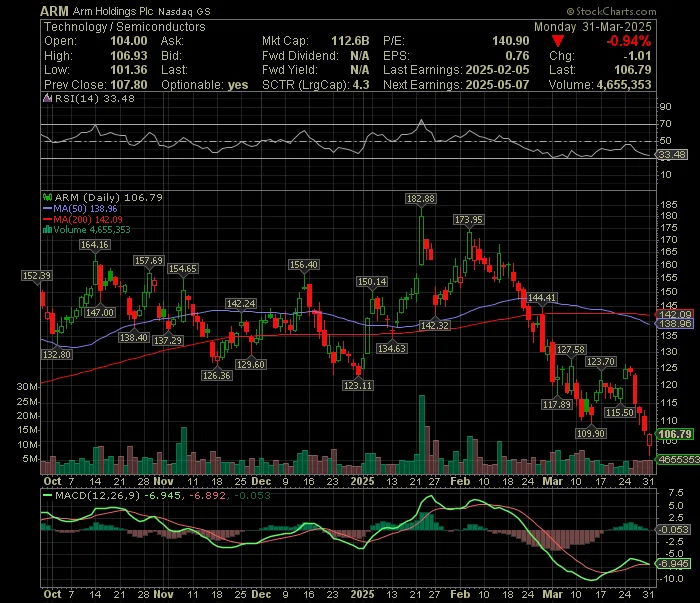Click the Prev Close 107.80 value
This screenshot has height=603, width=700.
(x=129, y=85)
